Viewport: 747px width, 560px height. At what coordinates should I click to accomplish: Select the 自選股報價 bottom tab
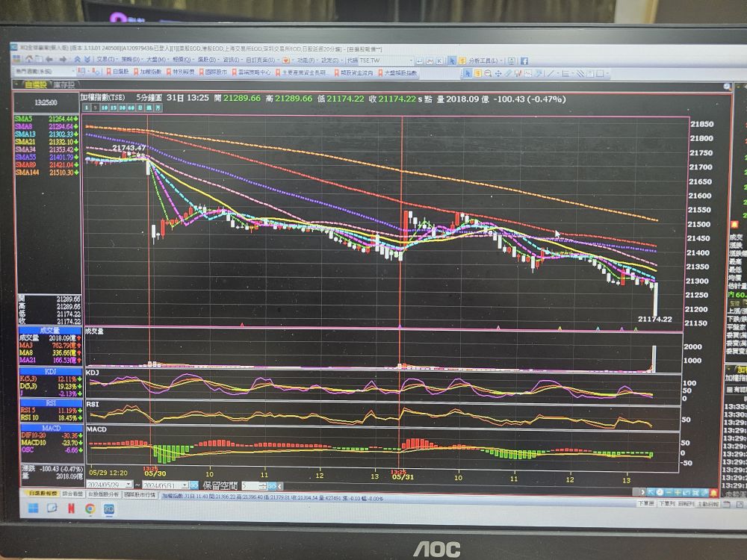click(43, 494)
